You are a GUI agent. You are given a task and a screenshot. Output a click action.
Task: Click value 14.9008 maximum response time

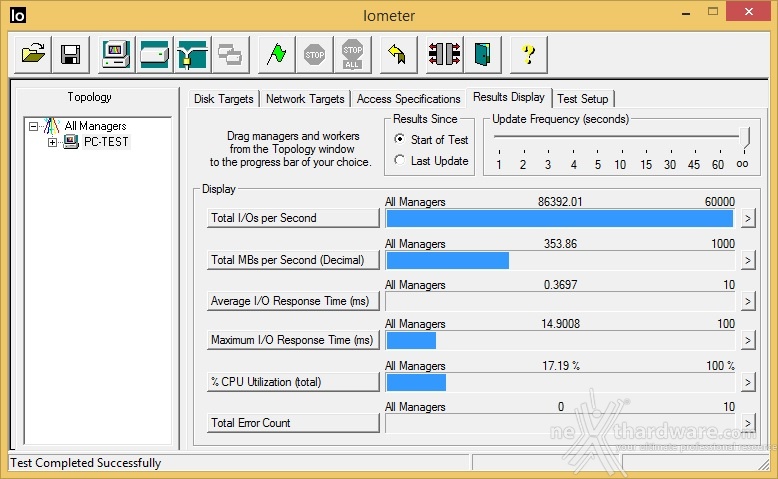click(560, 324)
